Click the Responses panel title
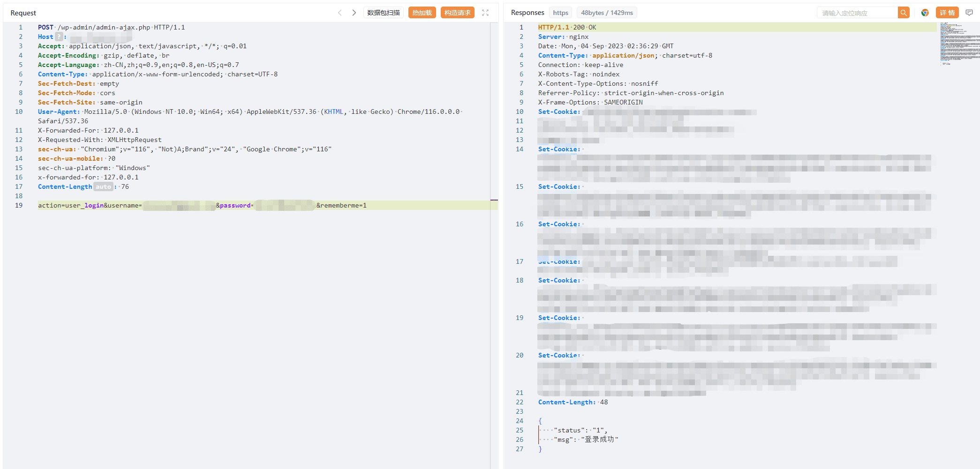Screen dimensions: 980x469 (528, 13)
